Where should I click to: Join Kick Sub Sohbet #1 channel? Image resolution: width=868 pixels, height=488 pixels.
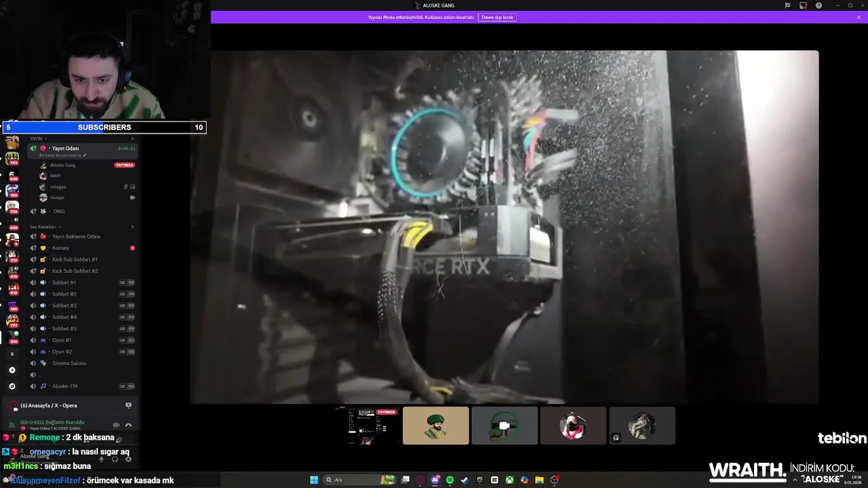[83, 260]
